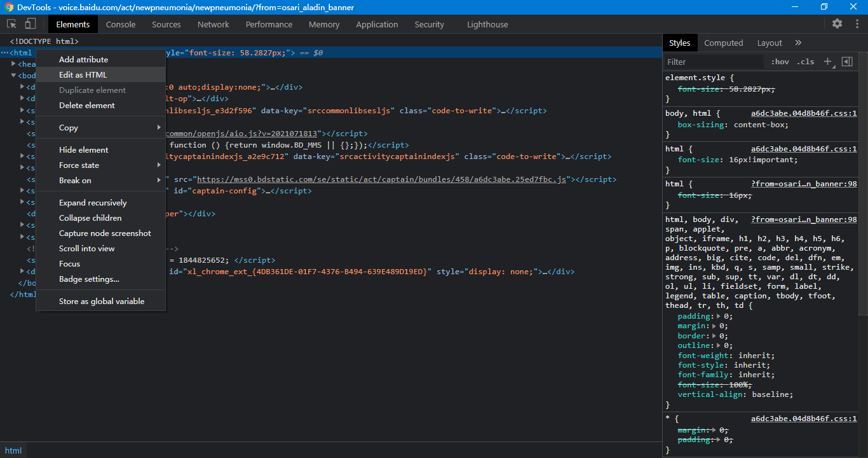Expand the padding shorthand triangle

tap(719, 316)
